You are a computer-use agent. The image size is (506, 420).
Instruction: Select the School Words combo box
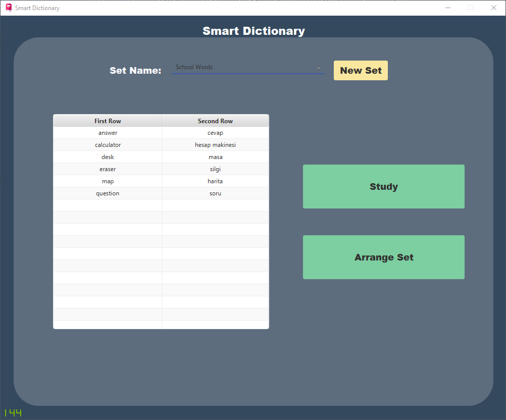248,68
